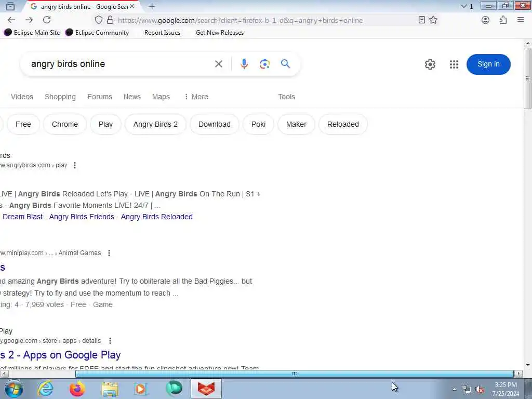This screenshot has height=399, width=532.
Task: Open the Eclipse Main Site bookmark
Action: point(32,33)
